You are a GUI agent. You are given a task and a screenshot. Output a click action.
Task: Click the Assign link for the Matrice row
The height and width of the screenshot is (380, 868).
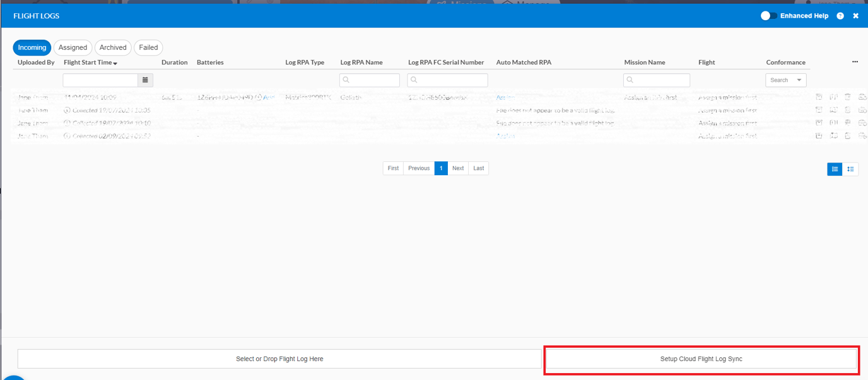[x=505, y=97]
